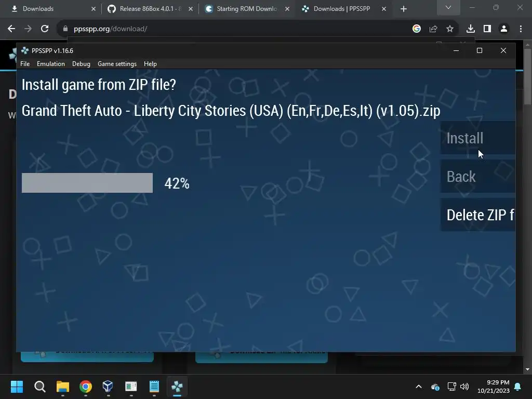The height and width of the screenshot is (399, 532).
Task: Open the Chrome profile avatar
Action: tap(504, 29)
